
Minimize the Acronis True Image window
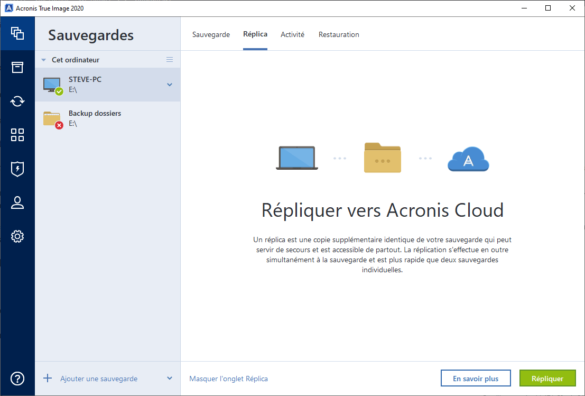click(524, 8)
